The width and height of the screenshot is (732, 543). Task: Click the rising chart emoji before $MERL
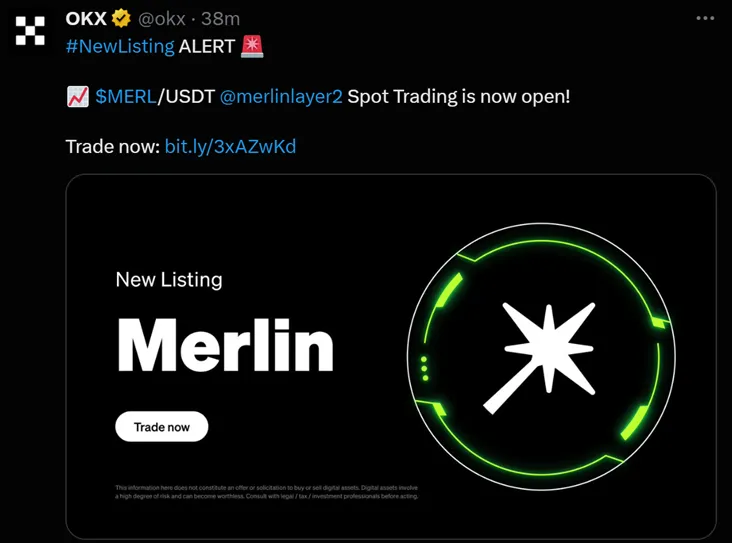click(77, 97)
